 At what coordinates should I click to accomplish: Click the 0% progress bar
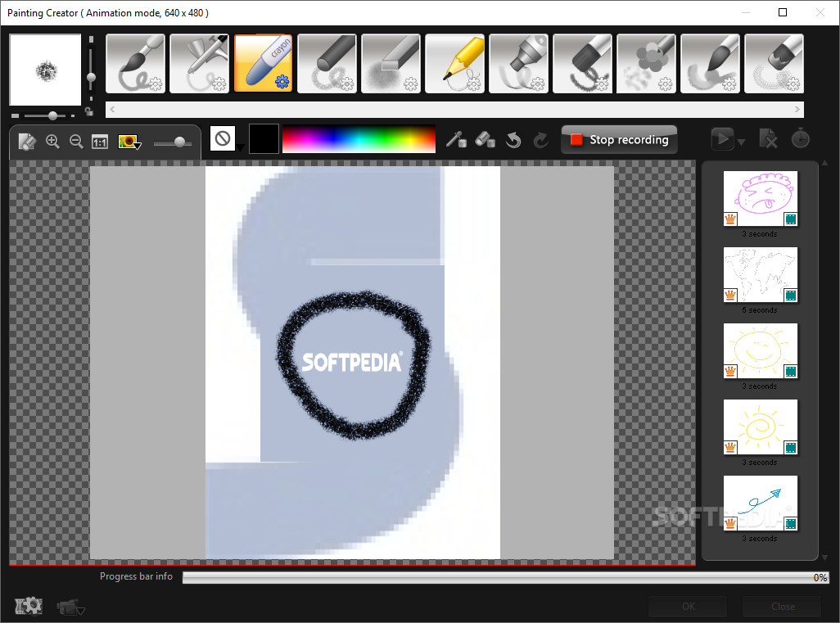pyautogui.click(x=506, y=577)
